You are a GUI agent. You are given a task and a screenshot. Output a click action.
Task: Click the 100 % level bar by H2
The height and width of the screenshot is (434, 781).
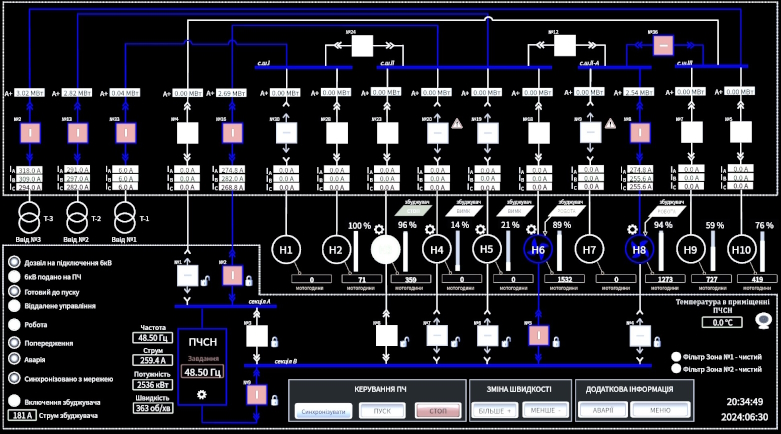coord(356,251)
